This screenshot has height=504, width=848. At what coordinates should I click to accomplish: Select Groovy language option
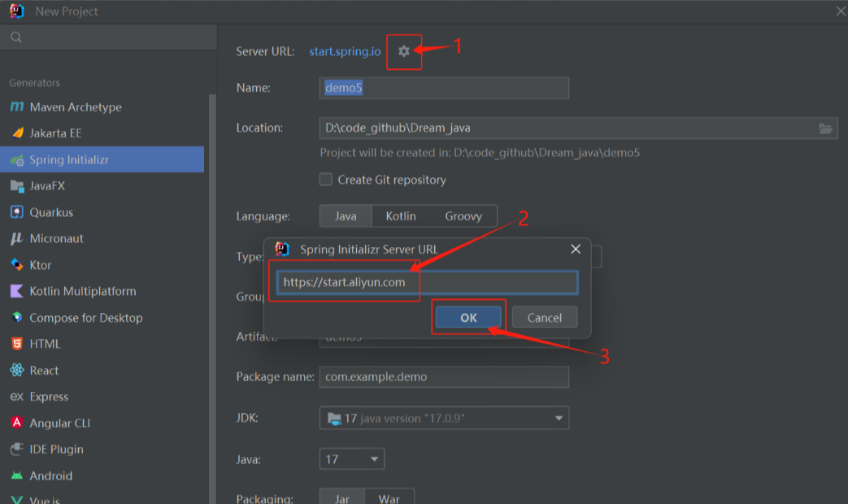click(x=463, y=215)
